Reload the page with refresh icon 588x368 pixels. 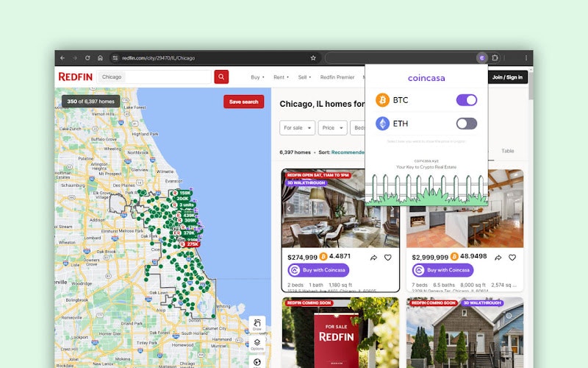click(x=87, y=58)
